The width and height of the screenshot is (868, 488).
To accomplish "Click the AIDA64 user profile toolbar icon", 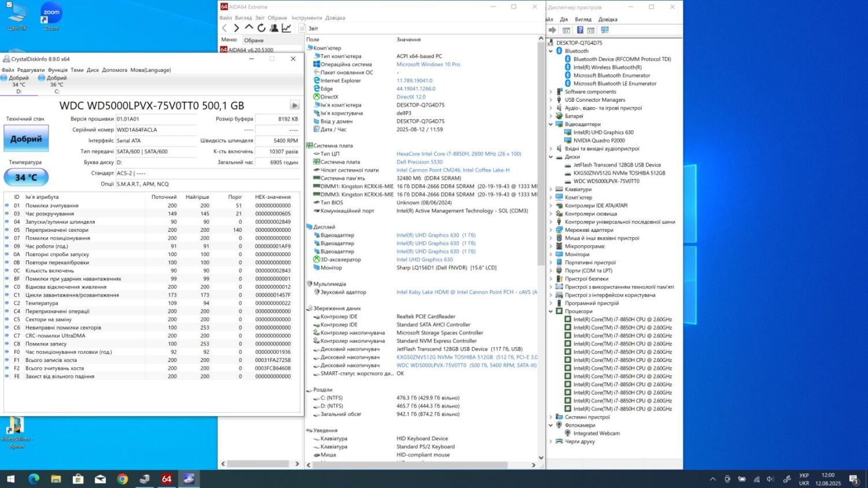I will click(274, 28).
